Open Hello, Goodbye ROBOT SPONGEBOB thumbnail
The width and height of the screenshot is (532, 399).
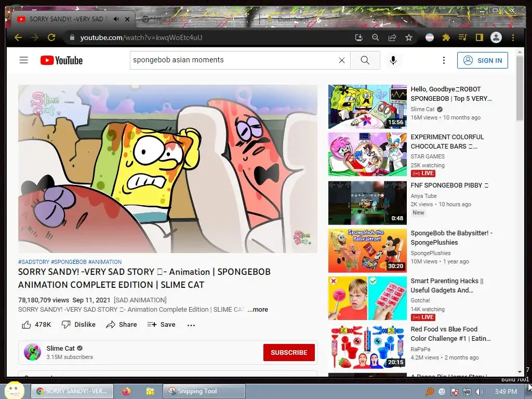367,107
